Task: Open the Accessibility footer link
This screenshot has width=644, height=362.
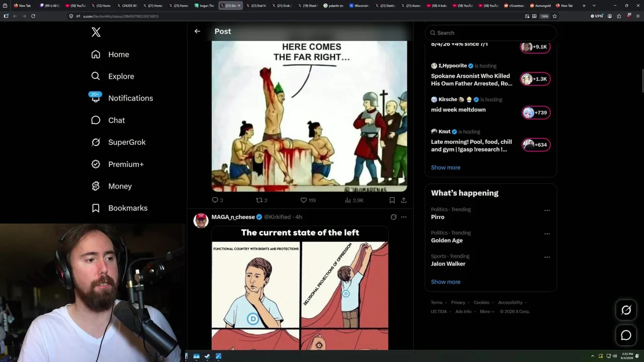Action: coord(510,303)
